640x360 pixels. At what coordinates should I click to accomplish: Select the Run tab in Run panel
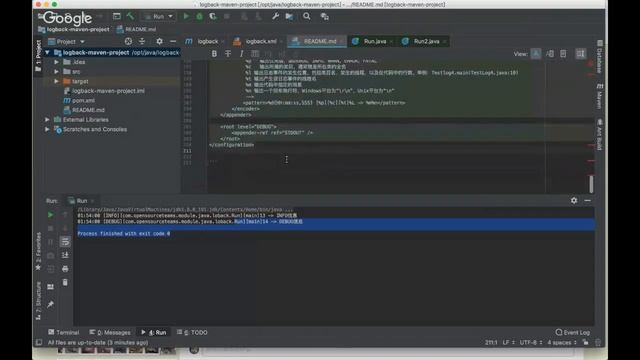point(81,201)
